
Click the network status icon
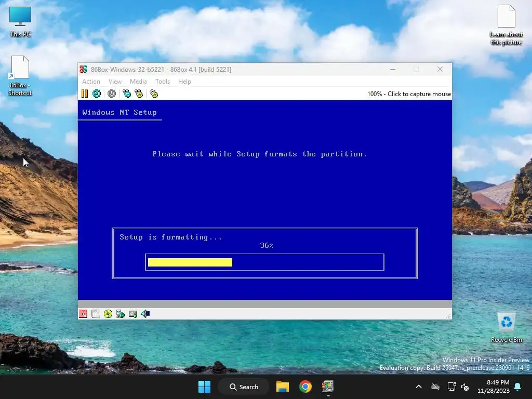coord(121,314)
